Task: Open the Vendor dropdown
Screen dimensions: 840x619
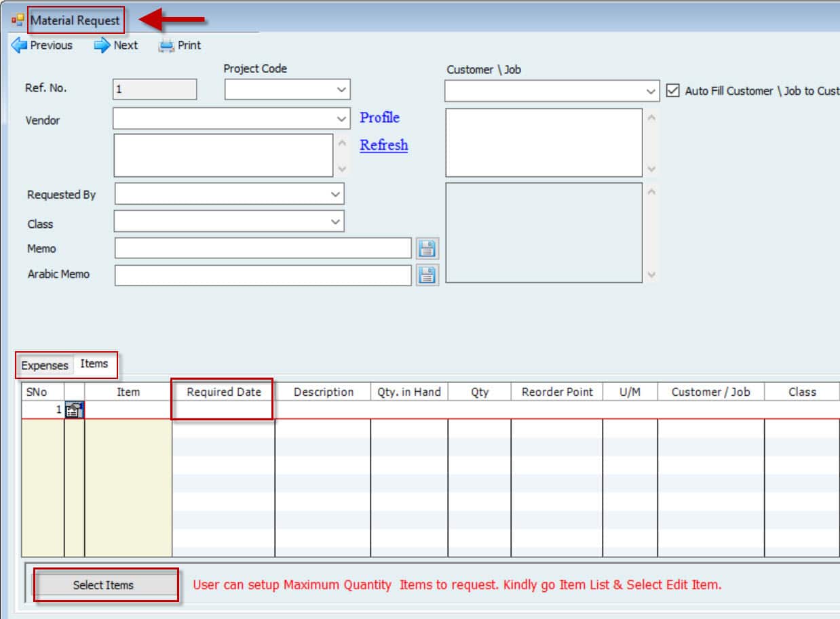Action: (x=341, y=119)
